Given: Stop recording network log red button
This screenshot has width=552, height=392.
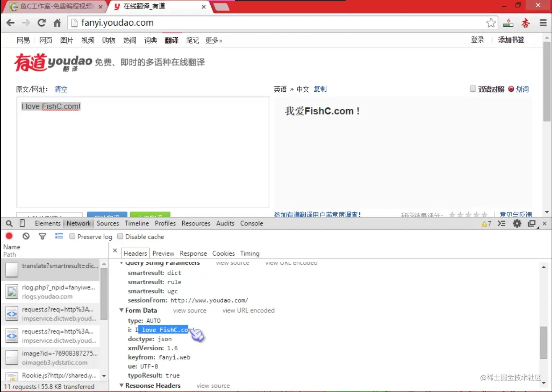Looking at the screenshot, I should pyautogui.click(x=10, y=236).
